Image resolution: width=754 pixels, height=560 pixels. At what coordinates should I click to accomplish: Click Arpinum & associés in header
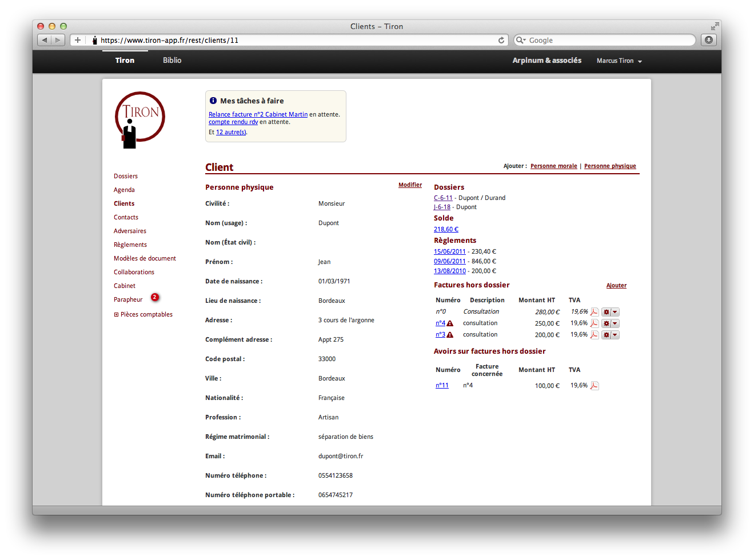pos(546,61)
